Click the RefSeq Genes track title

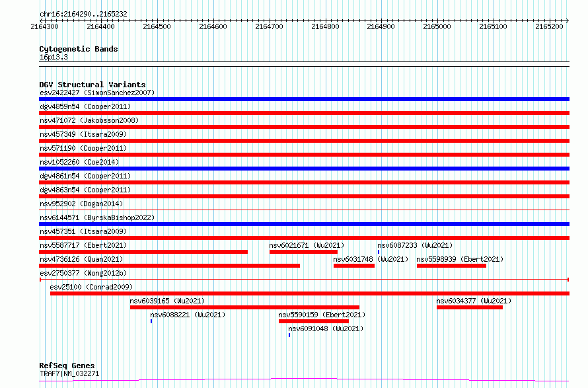67,366
